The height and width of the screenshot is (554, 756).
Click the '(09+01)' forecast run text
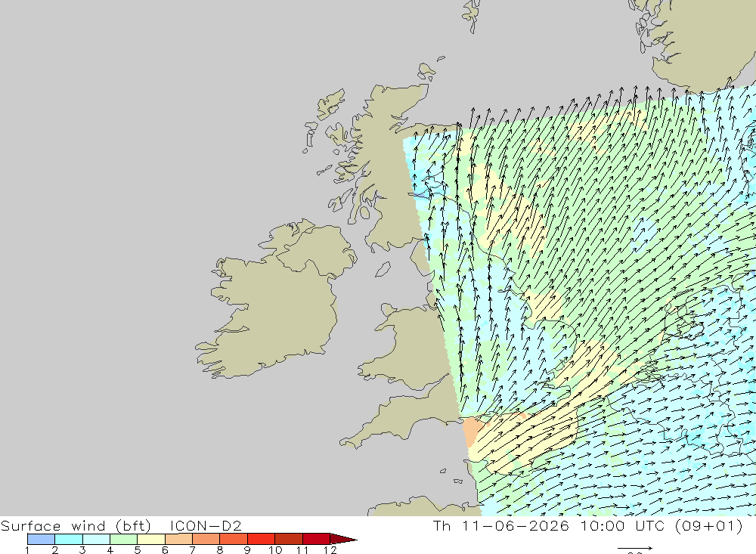709,525
